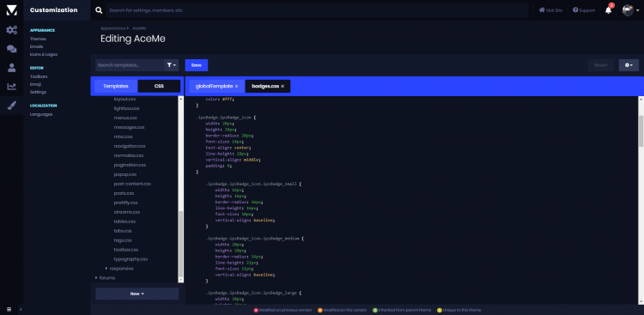Open streams.css file
Screen dimensions: 644x315
click(x=127, y=212)
